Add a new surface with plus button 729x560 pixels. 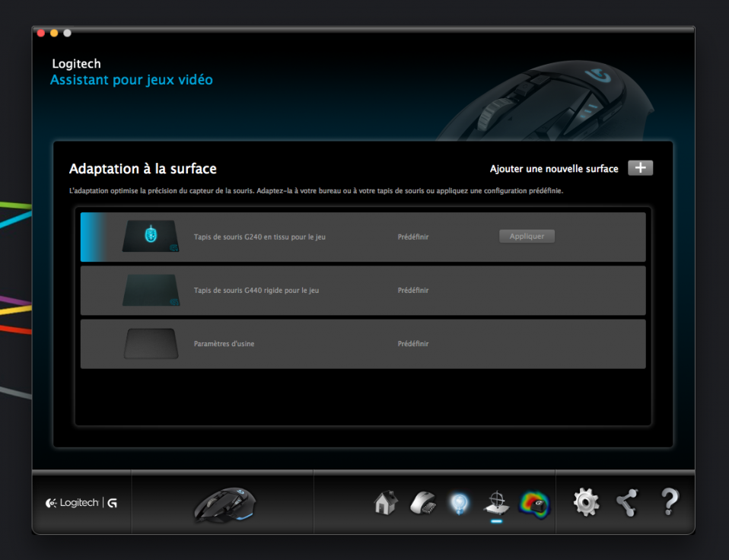(x=640, y=167)
